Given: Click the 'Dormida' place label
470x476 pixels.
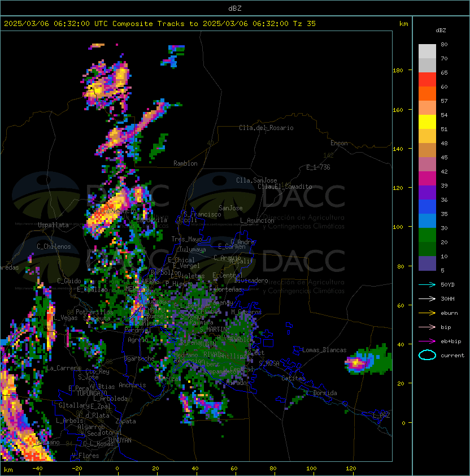Looking at the screenshot, I should [325, 393].
